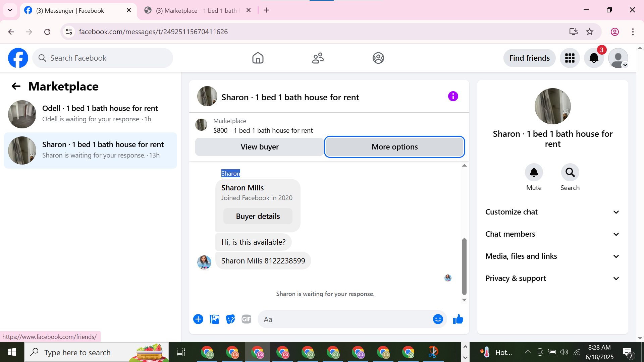Image resolution: width=644 pixels, height=362 pixels.
Task: Open the Chrome three-dot menu
Action: click(633, 32)
